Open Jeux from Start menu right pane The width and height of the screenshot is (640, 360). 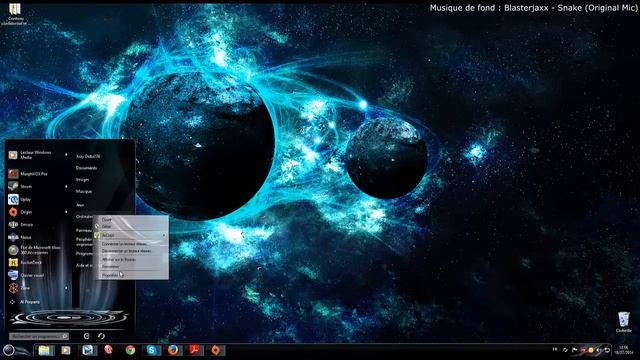(x=80, y=205)
